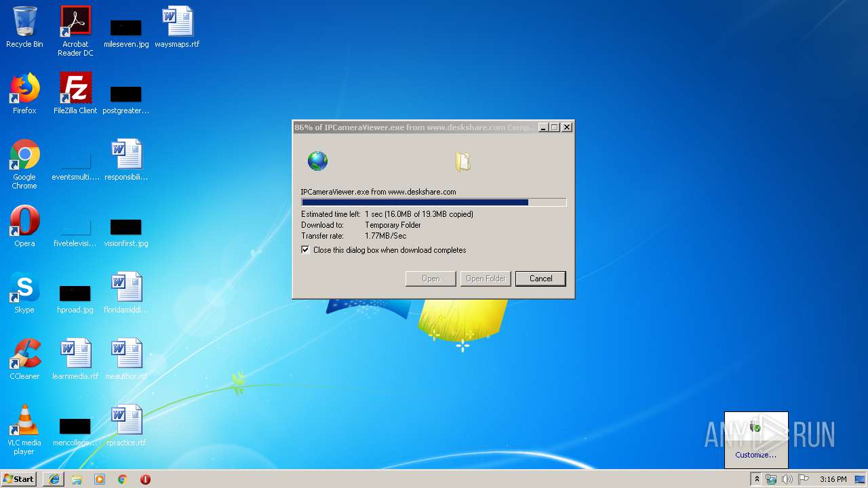Select hproad.jpg on desktop
This screenshot has width=868, height=488.
[75, 298]
